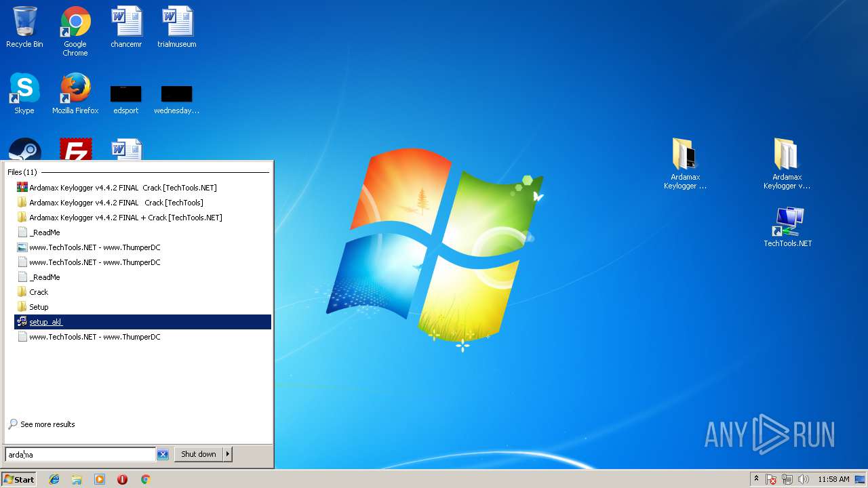868x488 pixels.
Task: Click the 11:58 AM taskbar clock
Action: [833, 479]
